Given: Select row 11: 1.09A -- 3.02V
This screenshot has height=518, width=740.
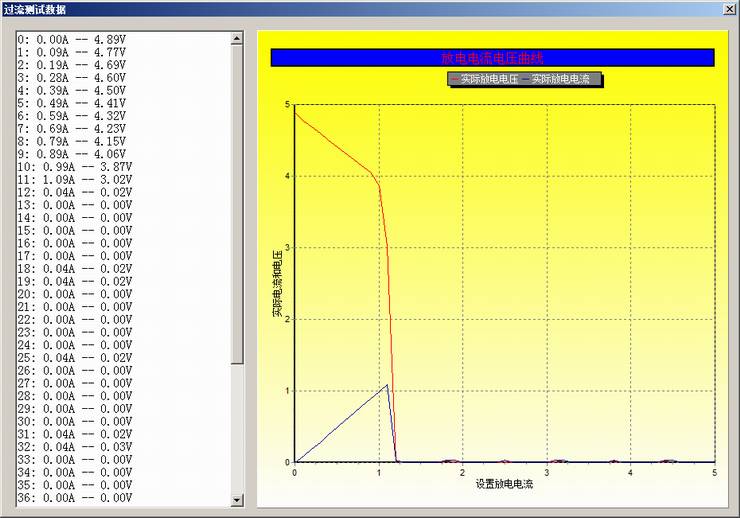Looking at the screenshot, I should [x=74, y=180].
